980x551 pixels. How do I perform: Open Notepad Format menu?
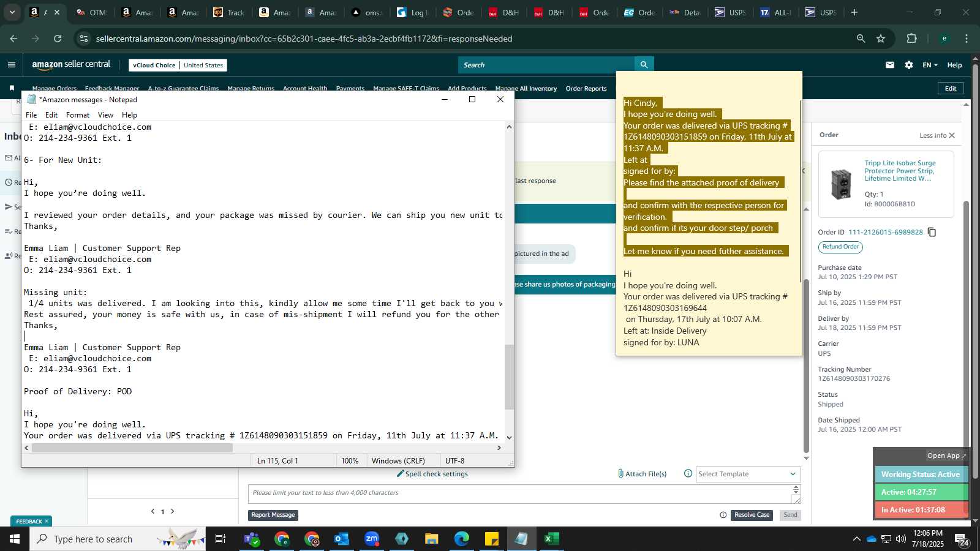click(78, 115)
